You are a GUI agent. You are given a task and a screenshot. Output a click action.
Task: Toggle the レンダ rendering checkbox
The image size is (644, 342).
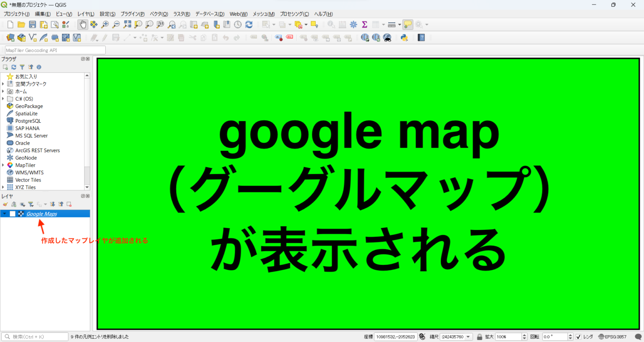click(579, 337)
